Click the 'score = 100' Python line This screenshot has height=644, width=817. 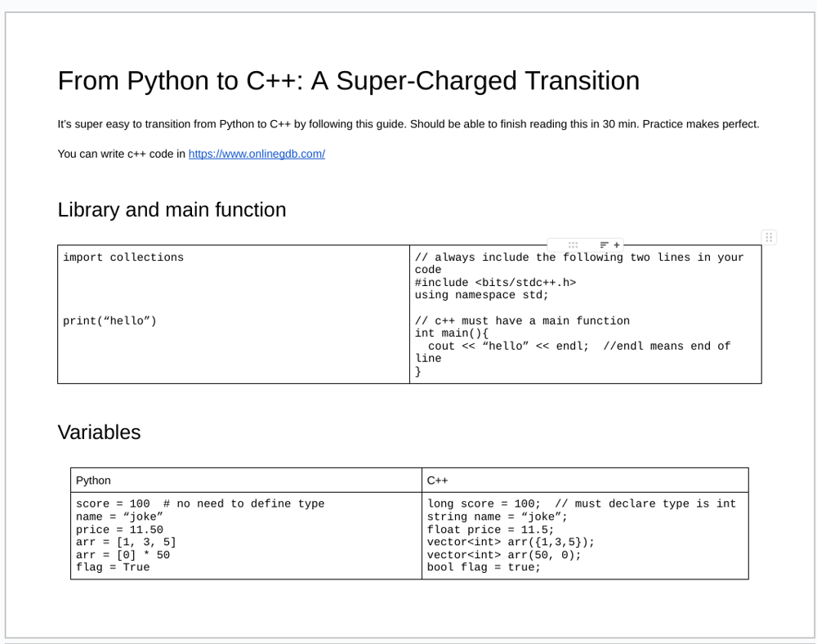[113, 504]
